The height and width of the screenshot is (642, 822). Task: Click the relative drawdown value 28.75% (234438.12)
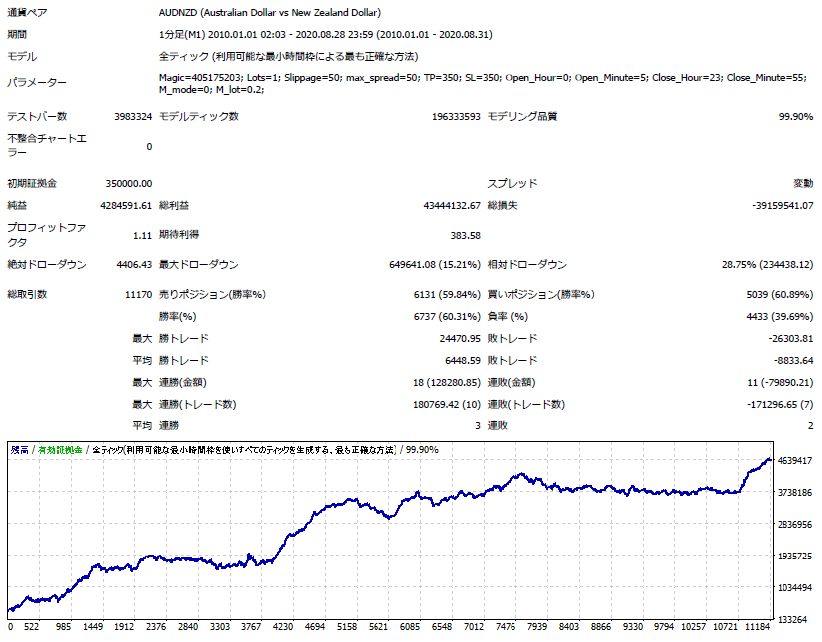[767, 265]
